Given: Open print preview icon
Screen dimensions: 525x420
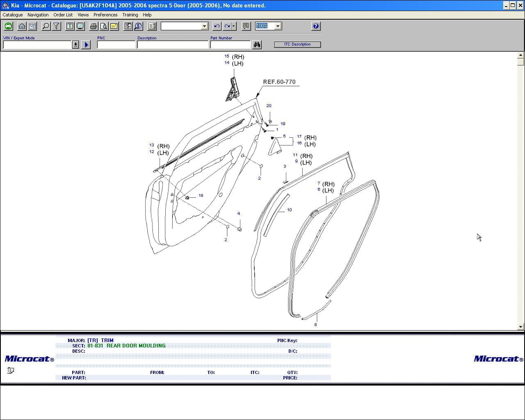Looking at the screenshot, I should [104, 26].
